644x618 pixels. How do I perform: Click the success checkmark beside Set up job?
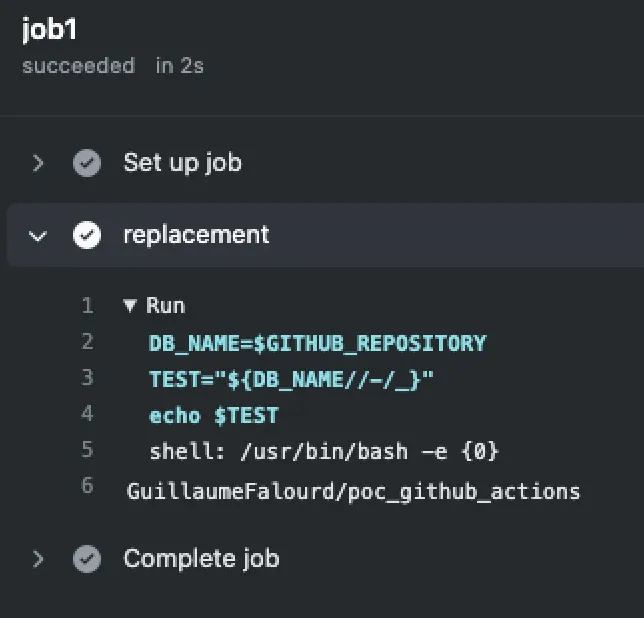(x=87, y=163)
